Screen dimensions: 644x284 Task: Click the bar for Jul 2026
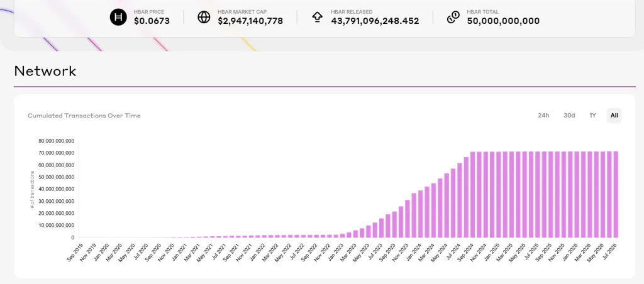(616, 195)
